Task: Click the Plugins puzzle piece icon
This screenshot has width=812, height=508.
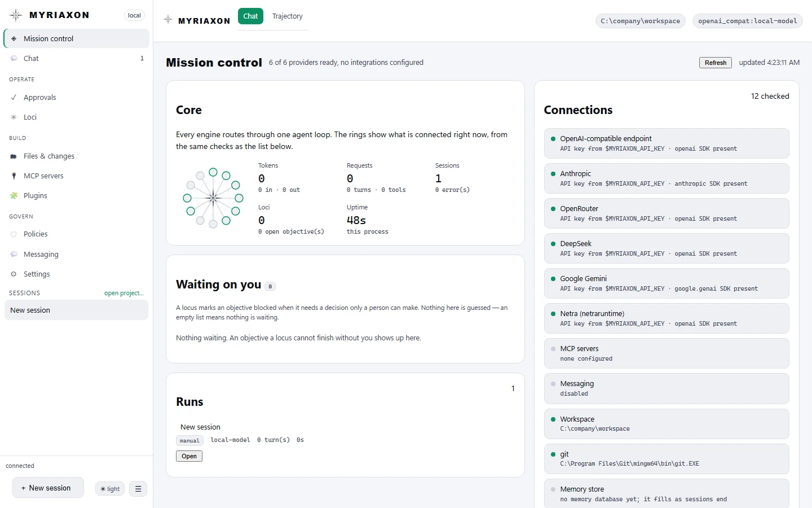Action: click(x=14, y=195)
